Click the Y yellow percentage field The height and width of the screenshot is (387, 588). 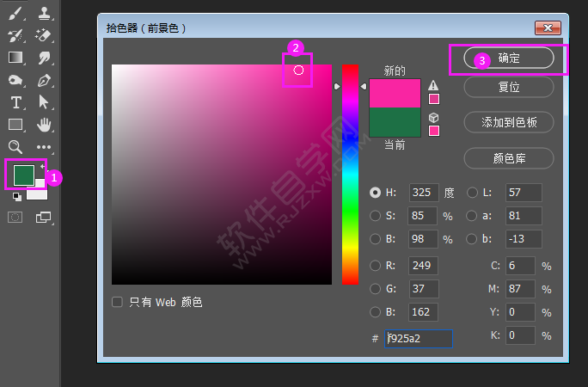520,312
